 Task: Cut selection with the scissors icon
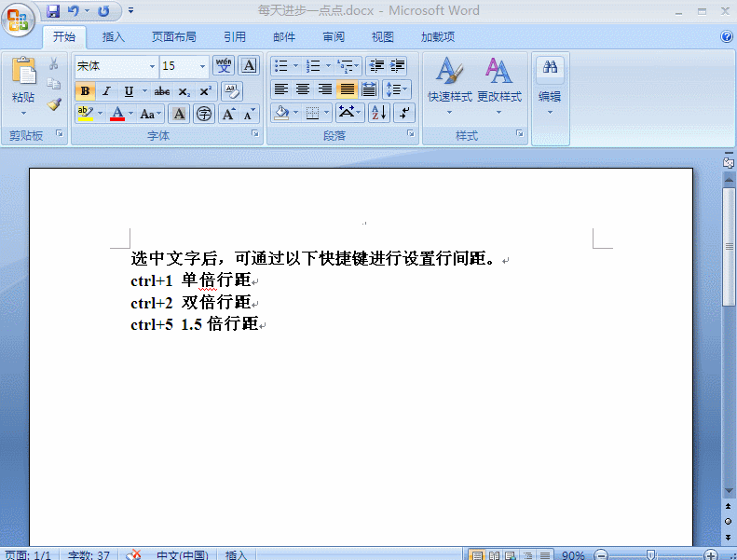click(54, 64)
